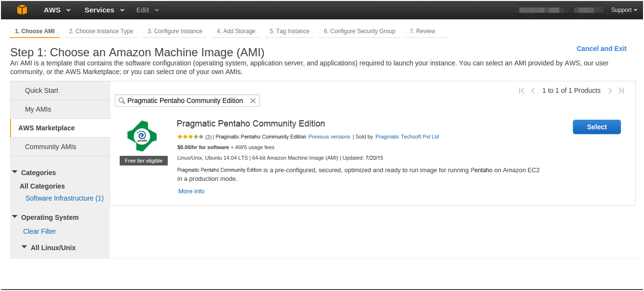Jump to last page of products
Viewport: 644px width, 291px height.
[x=621, y=90]
